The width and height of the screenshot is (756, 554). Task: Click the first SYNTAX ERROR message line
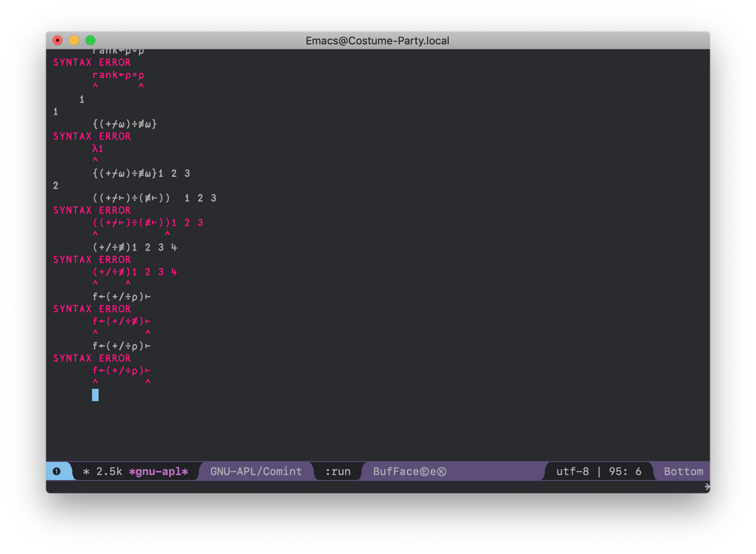tap(92, 62)
